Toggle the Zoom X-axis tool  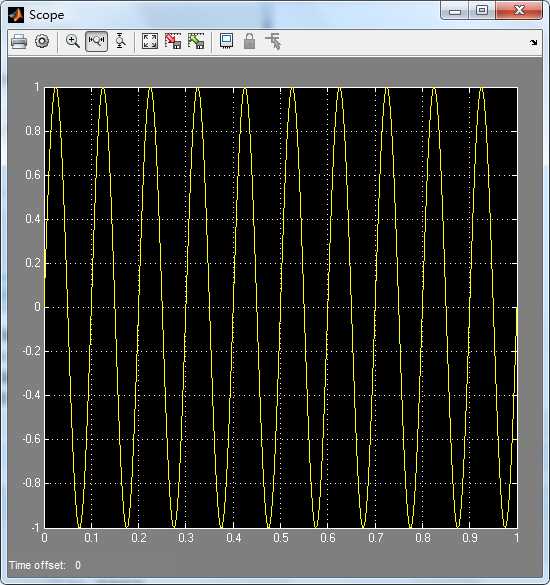click(97, 41)
